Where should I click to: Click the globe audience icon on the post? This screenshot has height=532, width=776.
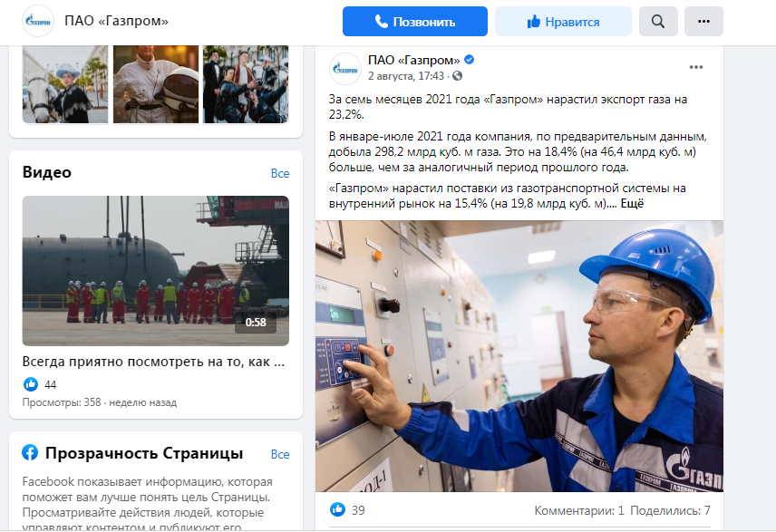(x=457, y=76)
